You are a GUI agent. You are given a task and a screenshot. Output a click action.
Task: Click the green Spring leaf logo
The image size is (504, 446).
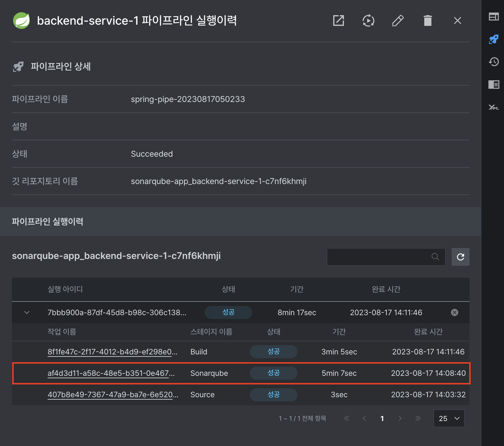(x=21, y=21)
